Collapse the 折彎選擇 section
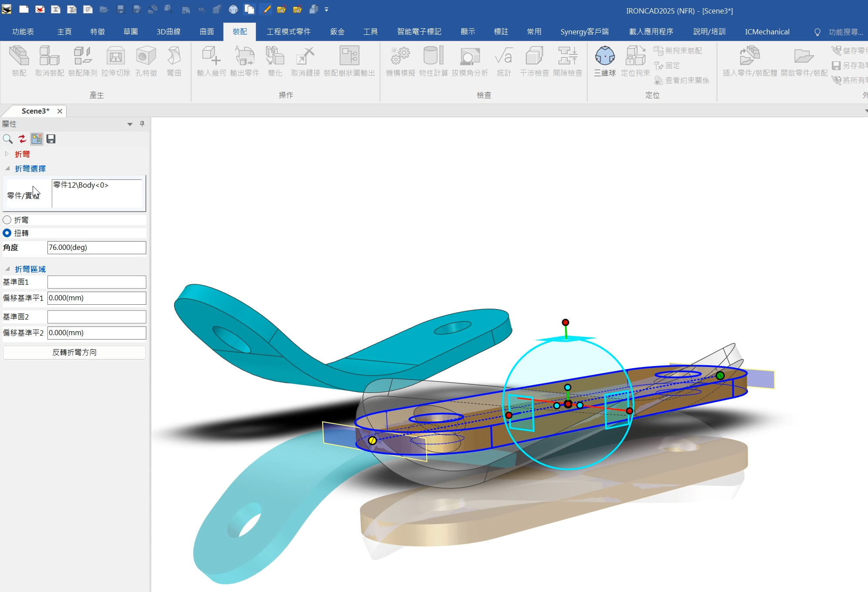The image size is (868, 592). coord(7,168)
